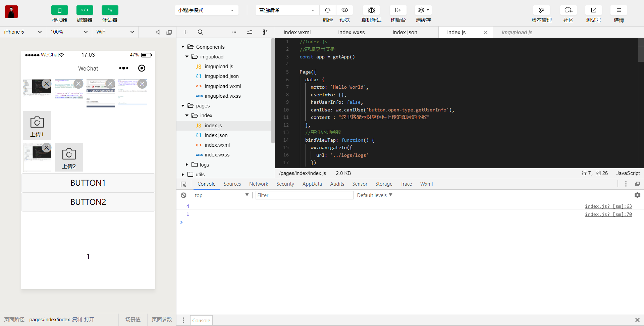Collapse the file tree panel
This screenshot has height=326, width=644.
(x=265, y=32)
